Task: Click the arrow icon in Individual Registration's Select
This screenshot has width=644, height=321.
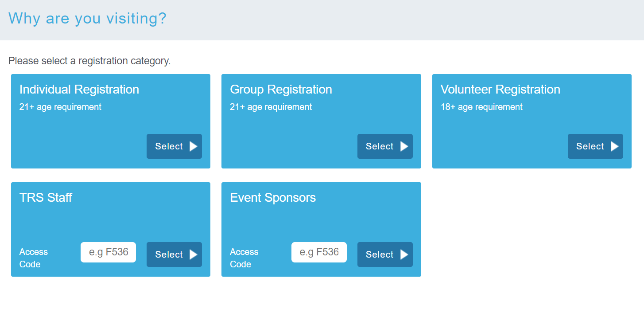Action: coord(194,146)
